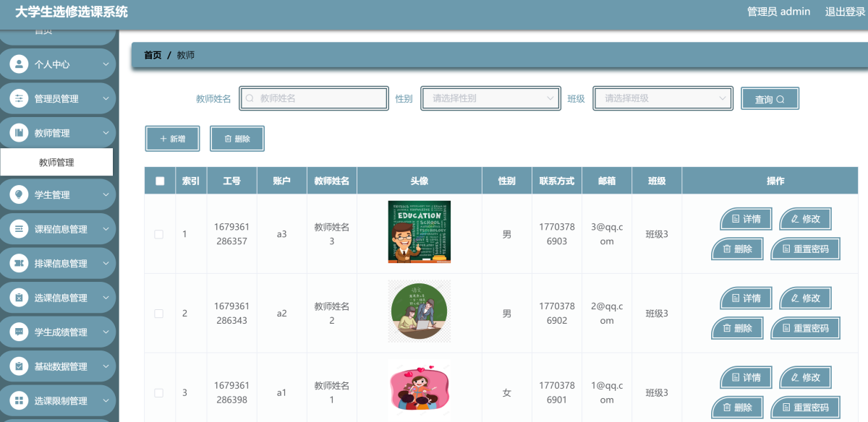Toggle the select-all checkbox in table header
The image size is (868, 422).
coord(160,181)
